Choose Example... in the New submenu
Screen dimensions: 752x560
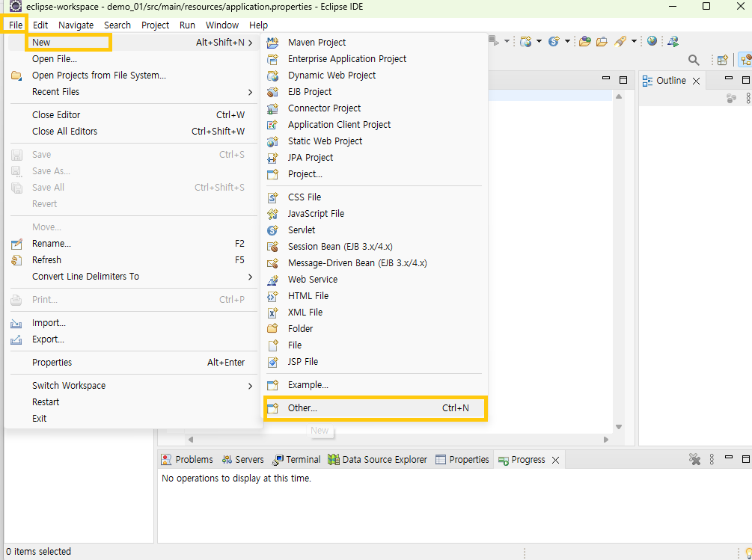pos(375,385)
